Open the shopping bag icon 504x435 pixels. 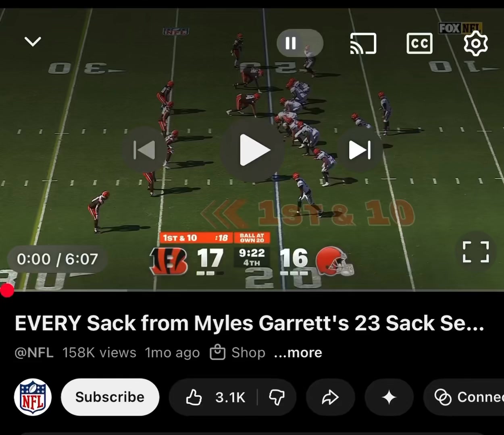point(217,352)
